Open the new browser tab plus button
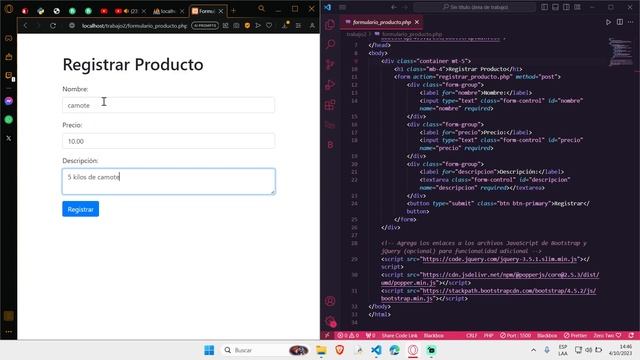The image size is (640, 360). [x=233, y=11]
